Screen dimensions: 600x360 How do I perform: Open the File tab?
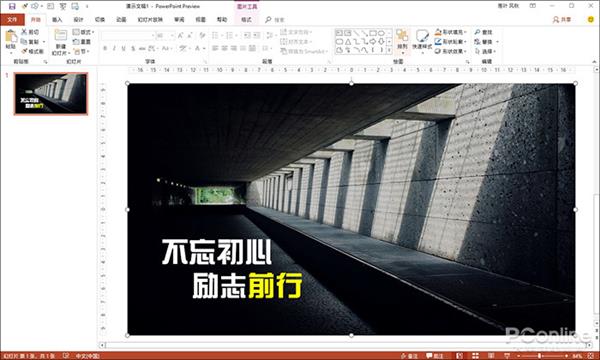12,20
